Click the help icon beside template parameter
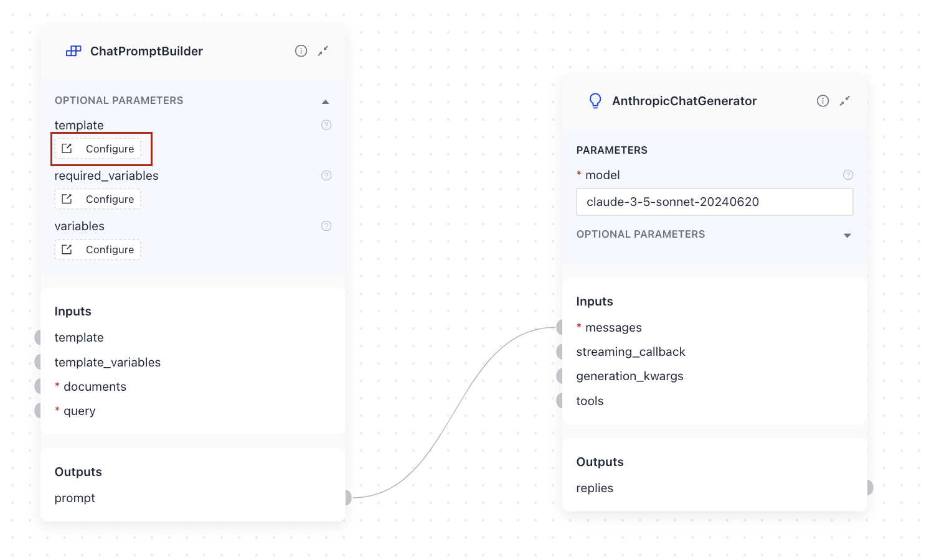Screen dimensions: 929x560 coord(326,124)
